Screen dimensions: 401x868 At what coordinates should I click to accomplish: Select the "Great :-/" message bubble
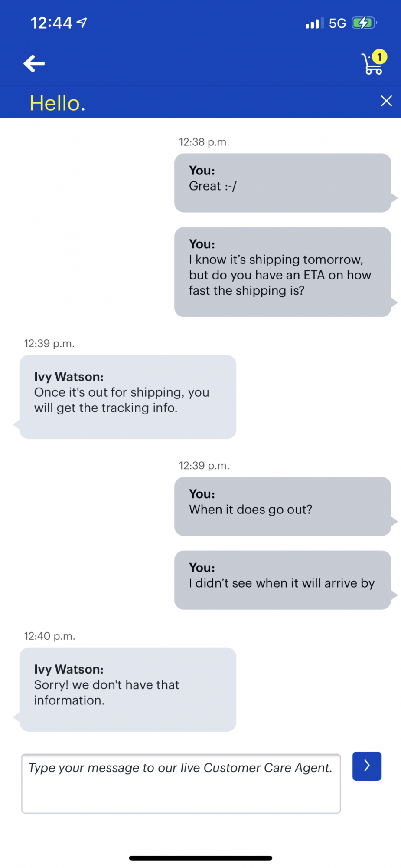(283, 183)
